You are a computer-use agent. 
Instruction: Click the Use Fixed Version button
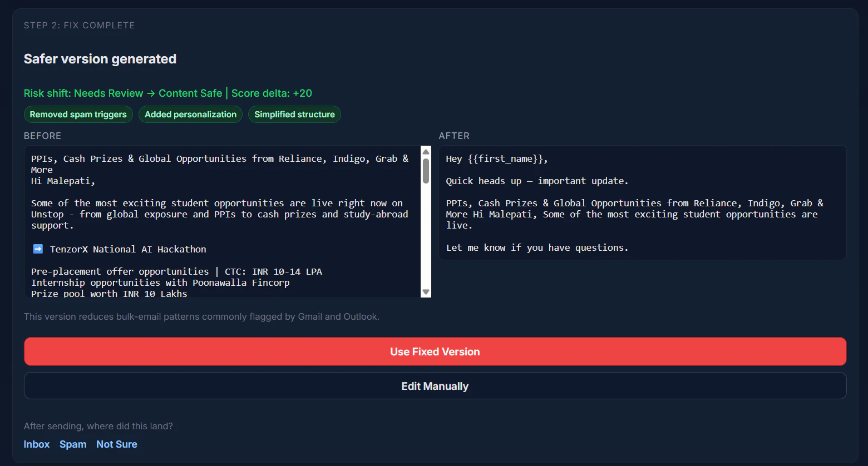(435, 351)
